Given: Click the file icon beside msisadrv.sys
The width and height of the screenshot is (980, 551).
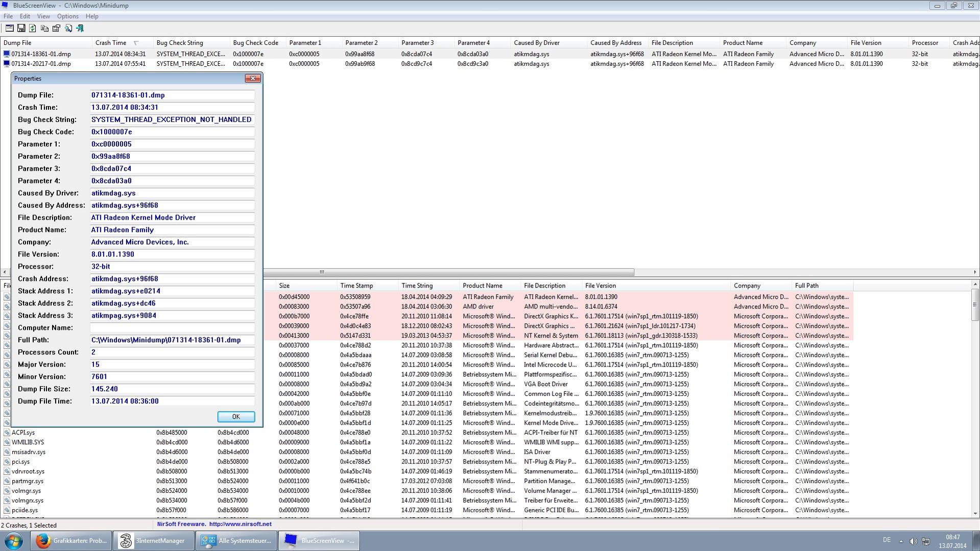Looking at the screenshot, I should click(x=7, y=452).
